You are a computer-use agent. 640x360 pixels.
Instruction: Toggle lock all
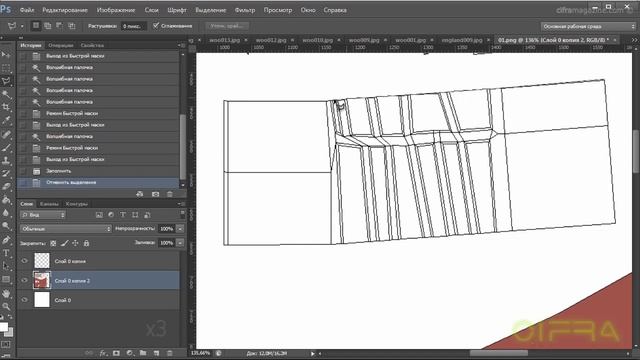click(x=87, y=243)
